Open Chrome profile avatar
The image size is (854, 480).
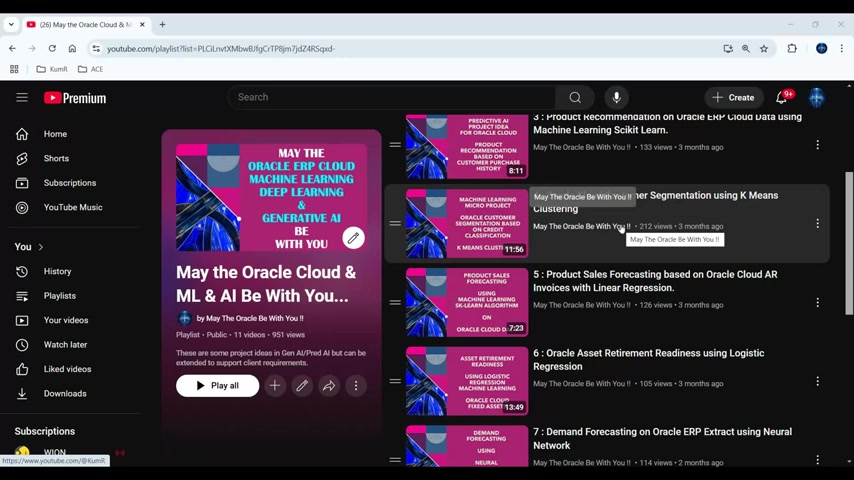(x=821, y=48)
